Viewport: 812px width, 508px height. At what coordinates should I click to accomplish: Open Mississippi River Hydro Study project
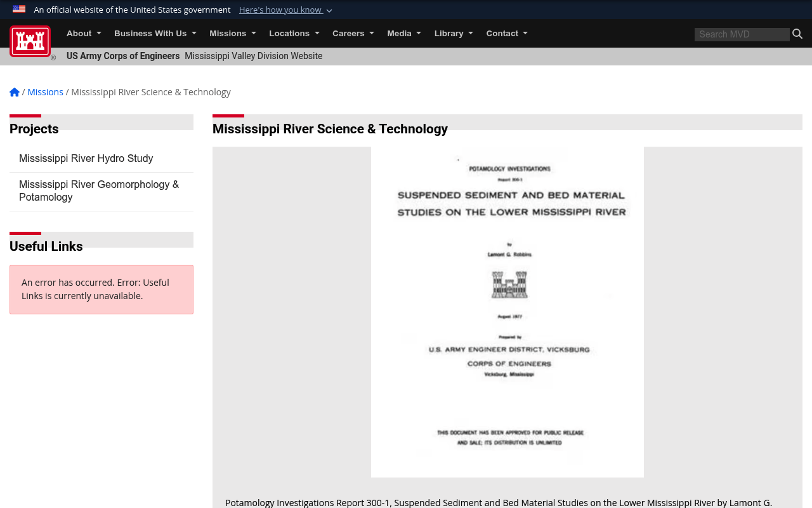(x=101, y=159)
